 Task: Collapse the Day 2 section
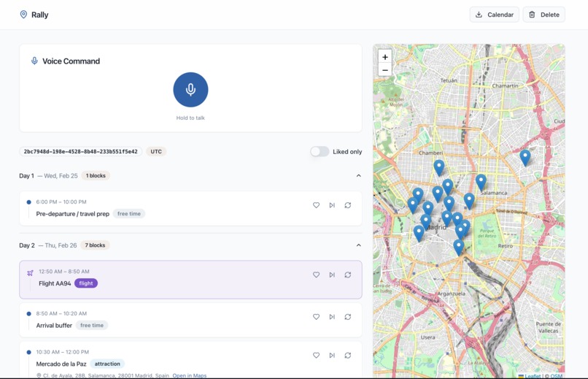(358, 245)
